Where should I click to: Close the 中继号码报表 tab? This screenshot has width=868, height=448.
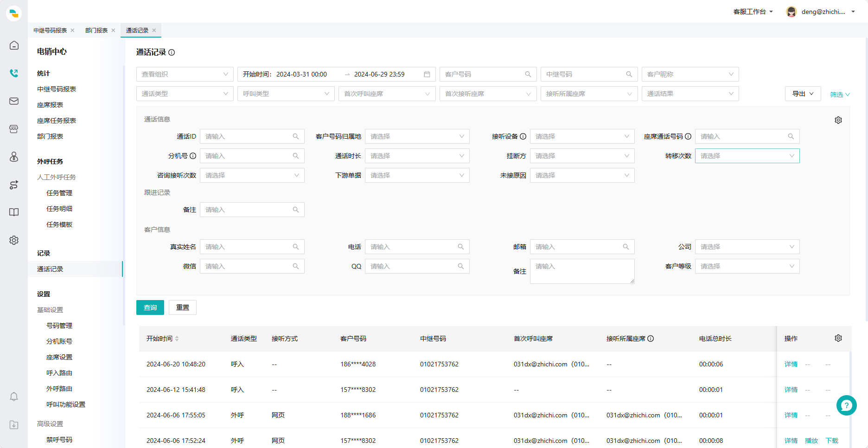[x=72, y=30]
